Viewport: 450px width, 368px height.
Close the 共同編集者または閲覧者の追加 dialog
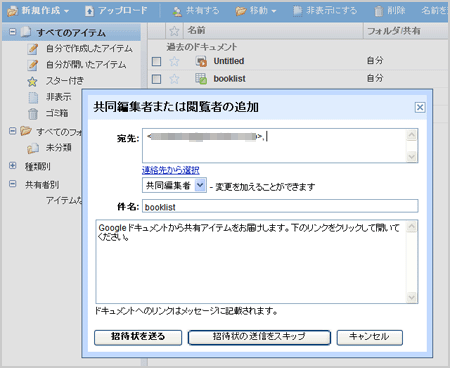pos(420,107)
